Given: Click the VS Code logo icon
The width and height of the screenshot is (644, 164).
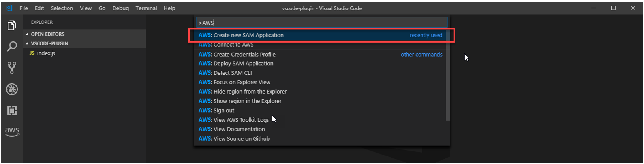Looking at the screenshot, I should point(9,8).
